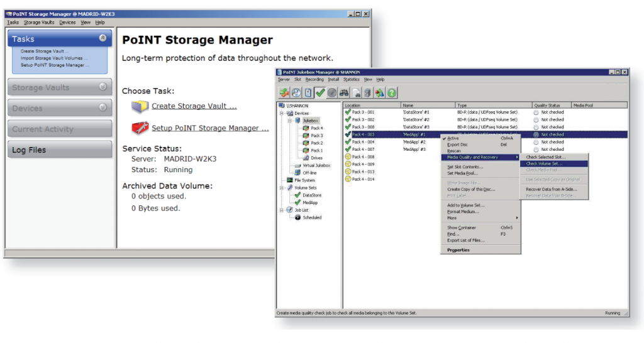Image resolution: width=644 pixels, height=343 pixels.
Task: Sort by the Media Pool column header
Action: tap(599, 106)
